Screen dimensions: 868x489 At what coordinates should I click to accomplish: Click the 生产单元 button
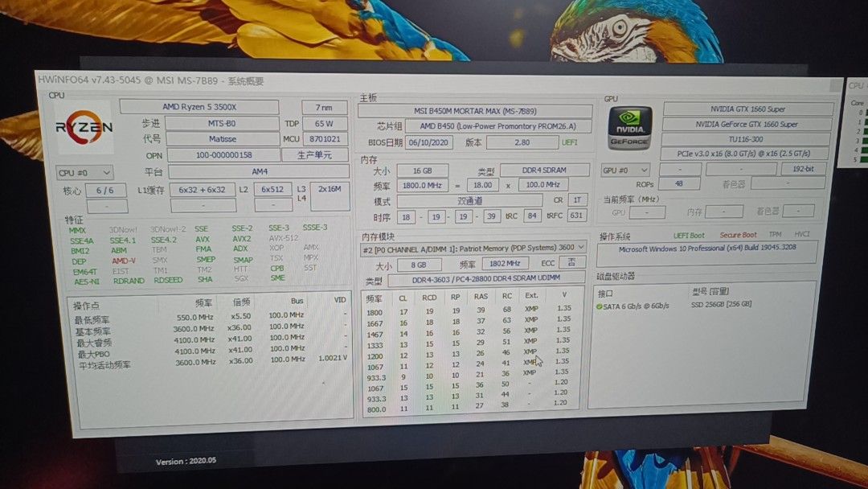[314, 155]
